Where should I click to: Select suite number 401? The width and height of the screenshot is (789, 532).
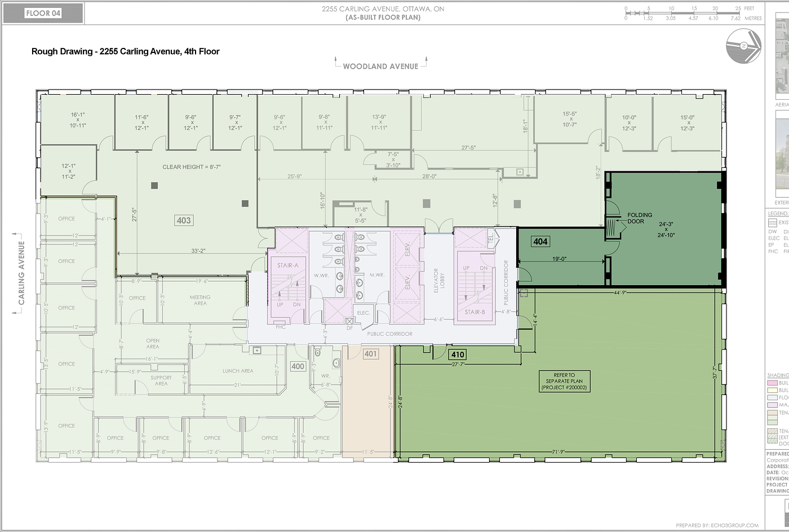370,354
